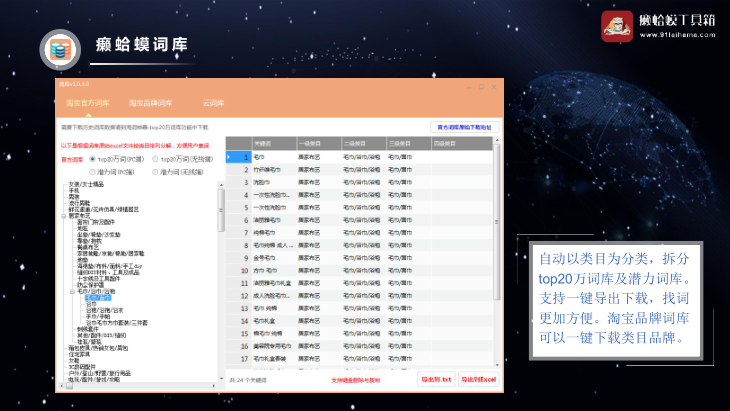The height and width of the screenshot is (411, 730).
Task: Click the 三级类目 column header
Action: pos(409,143)
